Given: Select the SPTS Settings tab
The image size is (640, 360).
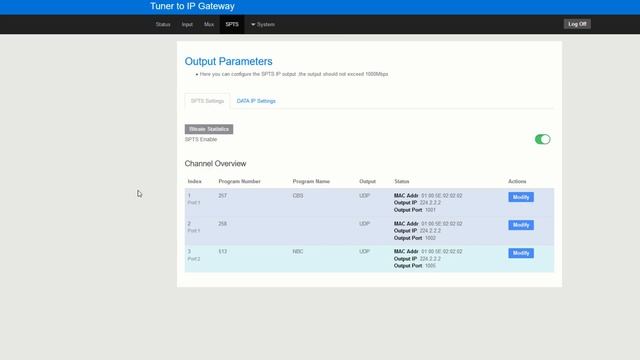Looking at the screenshot, I should pyautogui.click(x=207, y=101).
